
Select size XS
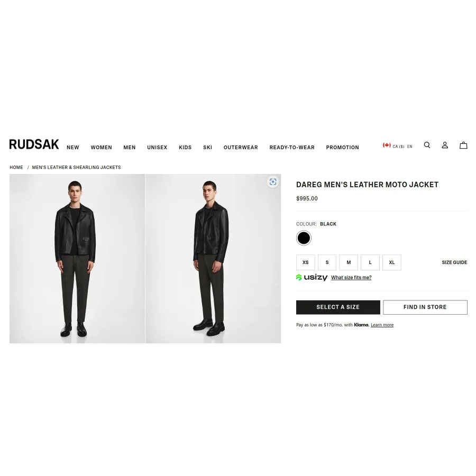[x=305, y=262]
